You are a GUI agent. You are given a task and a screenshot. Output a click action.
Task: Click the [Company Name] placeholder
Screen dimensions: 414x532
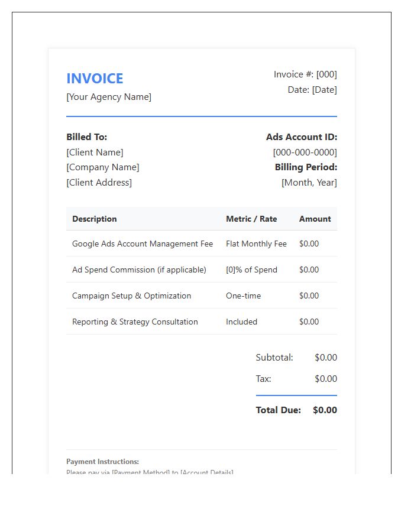103,167
